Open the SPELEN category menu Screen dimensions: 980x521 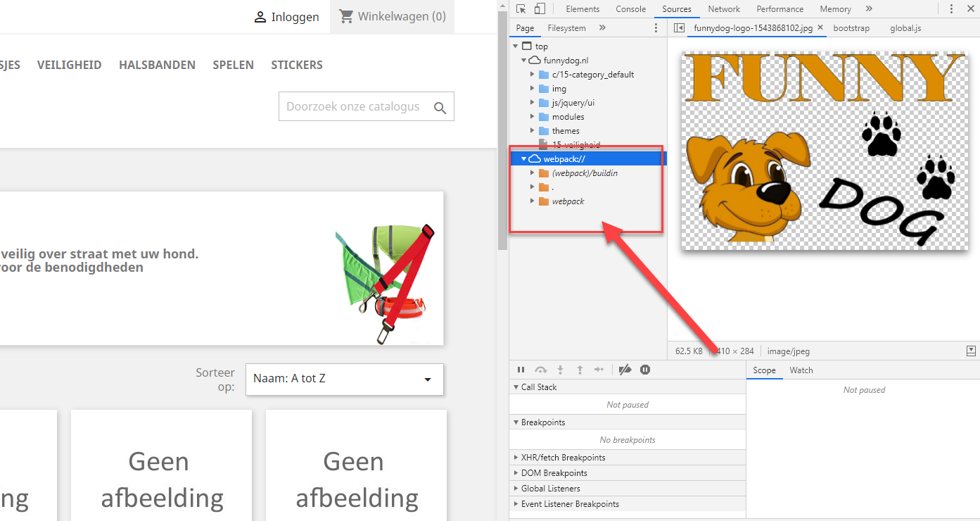234,65
